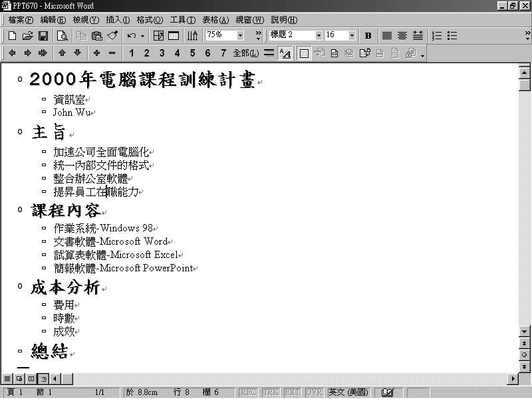The image size is (532, 399).
Task: Open the 工具(T) menu
Action: coord(183,20)
